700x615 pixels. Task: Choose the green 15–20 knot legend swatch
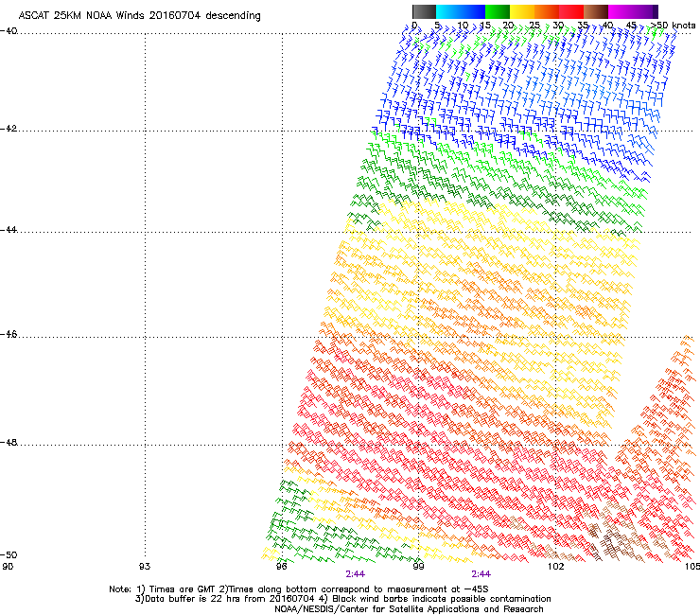click(x=498, y=11)
